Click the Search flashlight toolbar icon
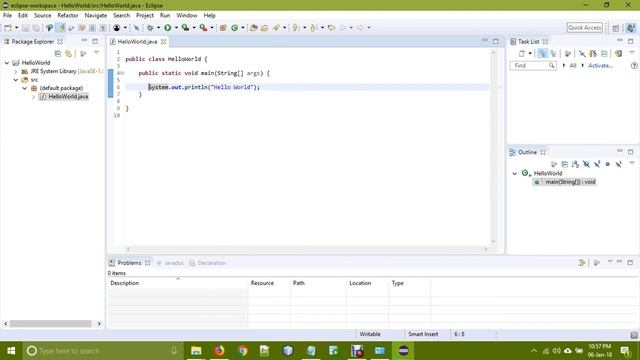The height and width of the screenshot is (360, 640). click(276, 28)
